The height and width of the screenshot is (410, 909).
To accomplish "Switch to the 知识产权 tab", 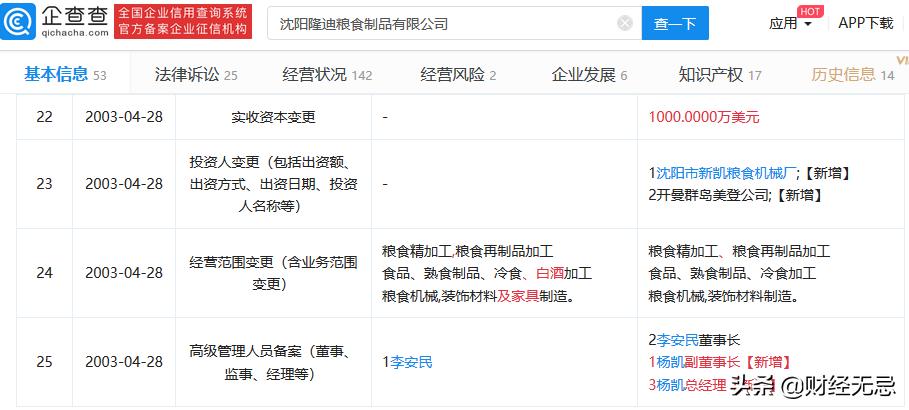I will (719, 75).
